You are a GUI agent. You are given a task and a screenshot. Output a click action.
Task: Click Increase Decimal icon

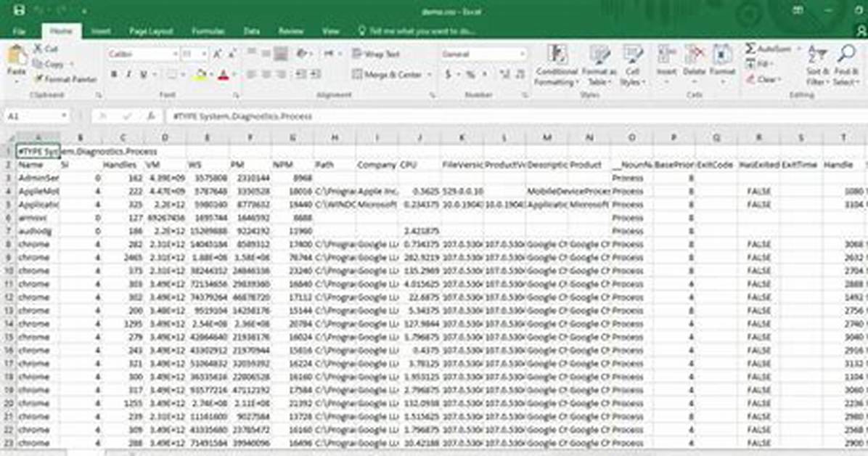pyautogui.click(x=505, y=74)
